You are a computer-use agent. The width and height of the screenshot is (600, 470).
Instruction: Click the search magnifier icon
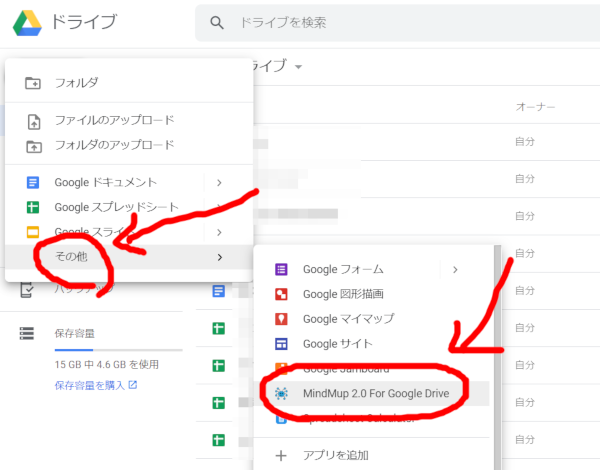coord(217,23)
